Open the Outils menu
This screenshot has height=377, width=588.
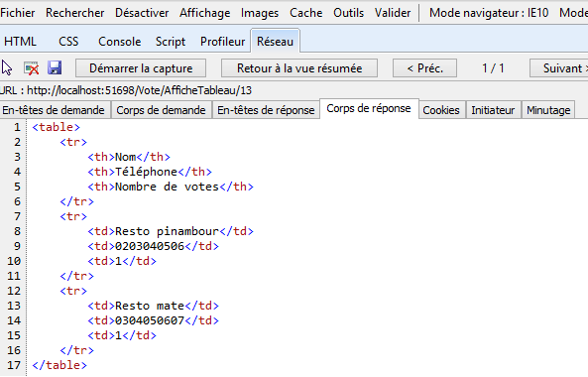tap(348, 13)
